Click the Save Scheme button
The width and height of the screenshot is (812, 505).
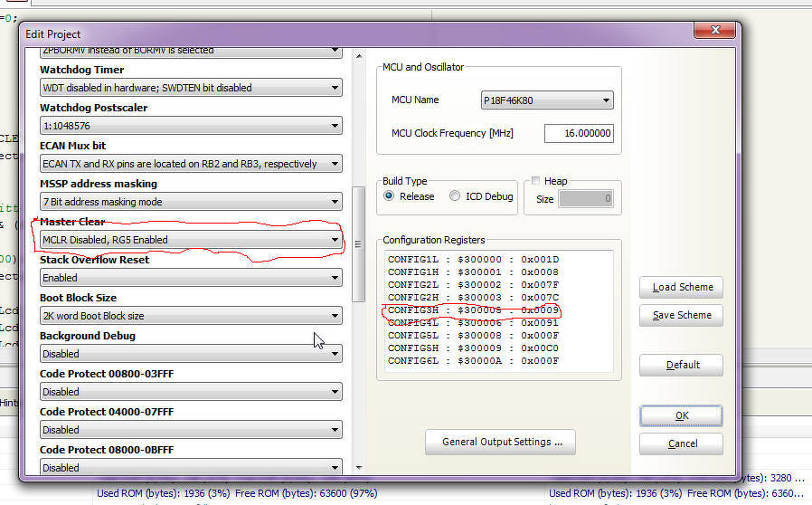click(x=681, y=315)
